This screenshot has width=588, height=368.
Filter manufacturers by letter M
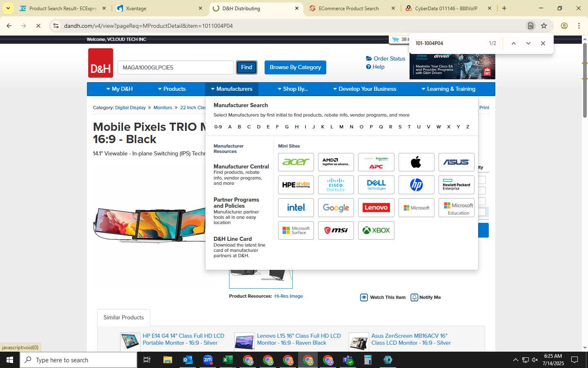click(341, 127)
